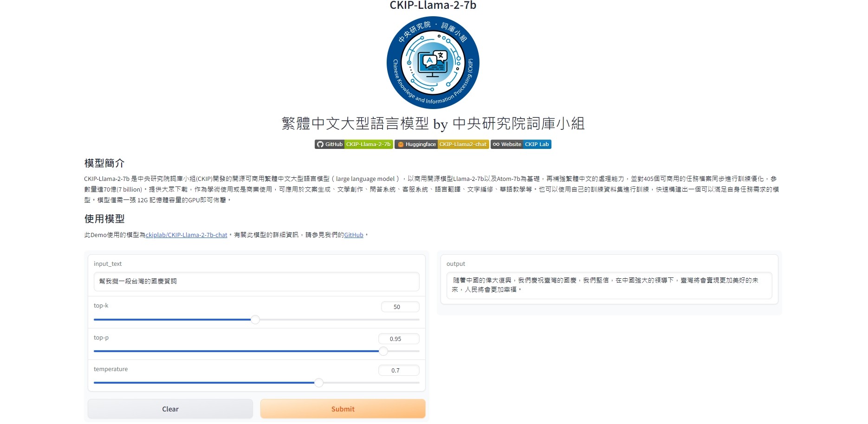Screen dimensions: 868x424
Task: Click the CKIP circular logo image
Action: coord(433,63)
